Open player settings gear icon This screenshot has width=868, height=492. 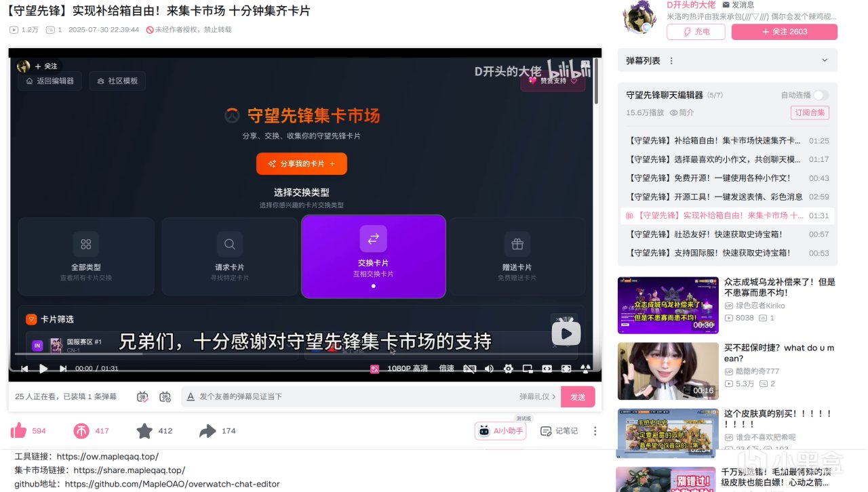pos(508,369)
